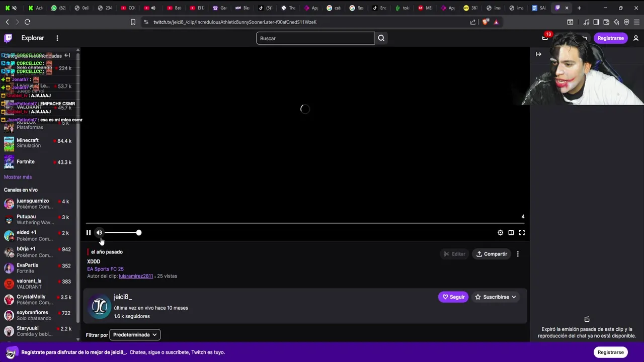Open the jeici8_ channel name link

pyautogui.click(x=123, y=297)
